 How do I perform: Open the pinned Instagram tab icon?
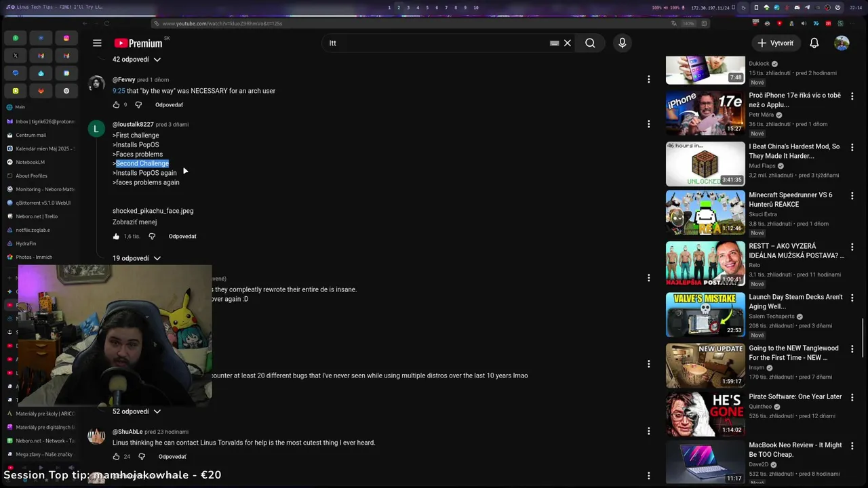tap(66, 38)
